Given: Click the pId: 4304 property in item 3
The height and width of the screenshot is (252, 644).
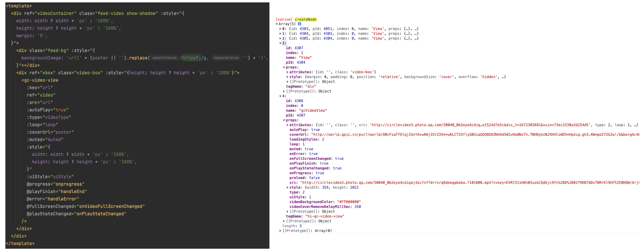Looking at the screenshot, I should point(295,63).
